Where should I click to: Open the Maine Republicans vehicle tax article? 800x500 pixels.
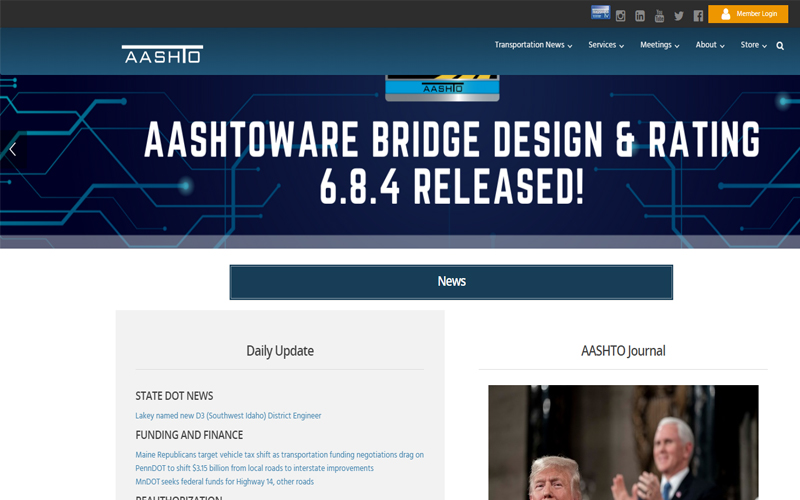point(279,455)
